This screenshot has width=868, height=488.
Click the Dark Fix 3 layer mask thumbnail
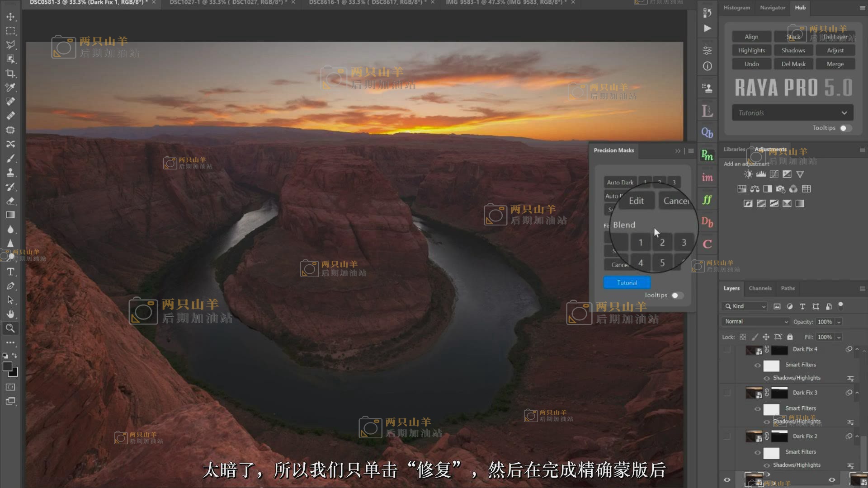779,393
